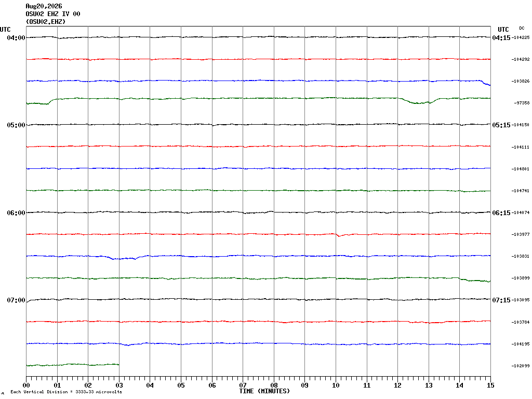
Task: Click the TIME (MINUTES) axis title
Action: [264, 391]
